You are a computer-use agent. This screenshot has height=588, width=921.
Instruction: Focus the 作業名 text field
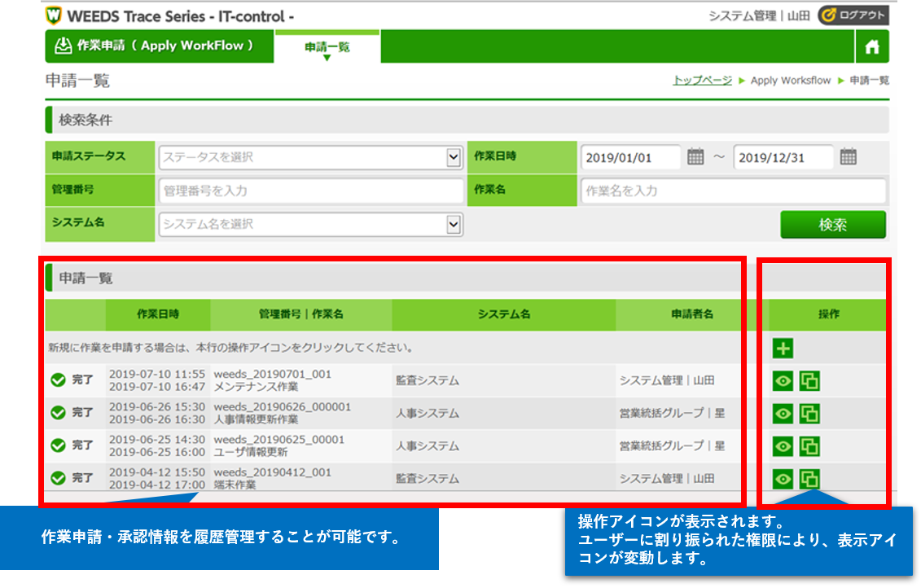tap(733, 191)
